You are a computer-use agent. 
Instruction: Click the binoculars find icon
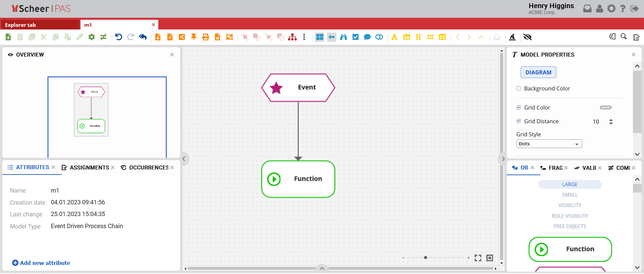tap(343, 37)
